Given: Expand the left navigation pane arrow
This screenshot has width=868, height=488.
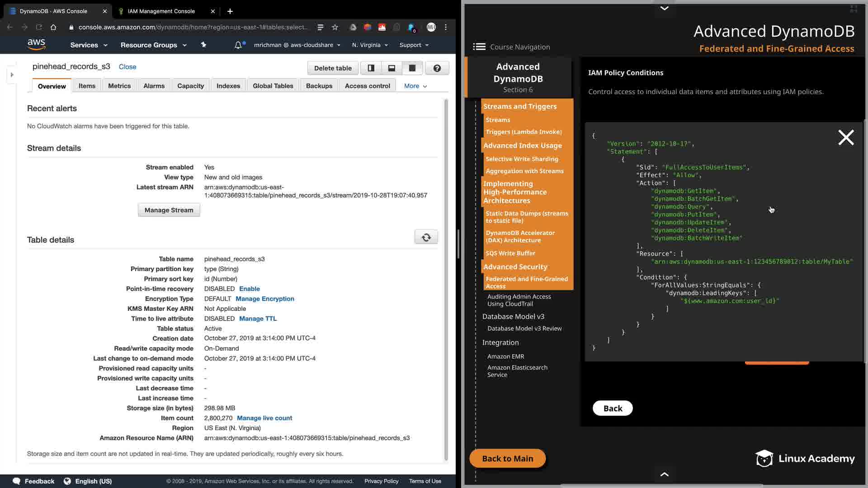Looking at the screenshot, I should (12, 75).
